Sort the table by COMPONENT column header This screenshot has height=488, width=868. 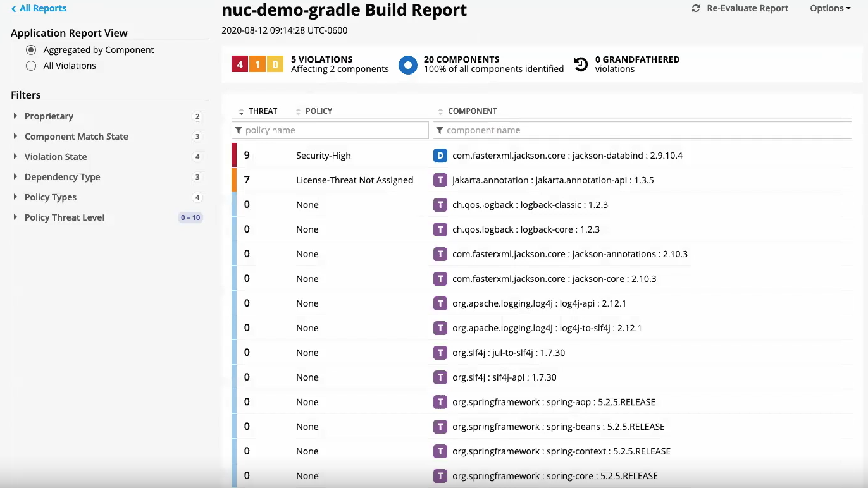[x=472, y=111]
